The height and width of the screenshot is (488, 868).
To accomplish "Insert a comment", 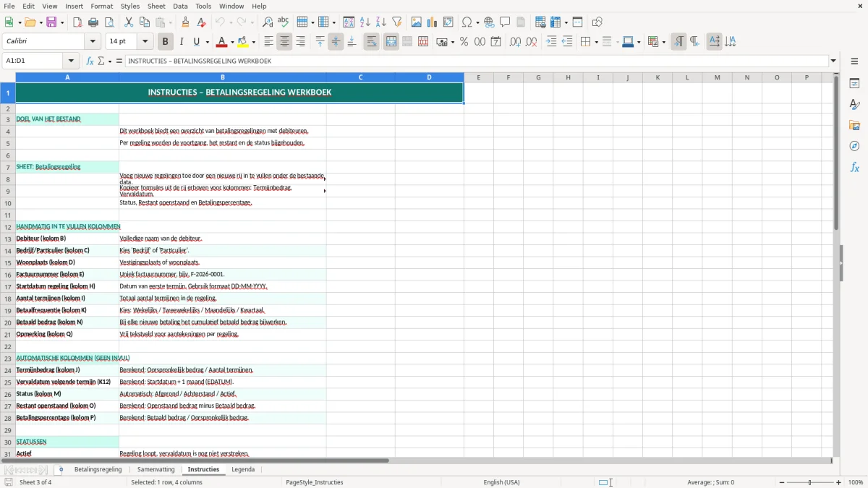I will tap(505, 22).
